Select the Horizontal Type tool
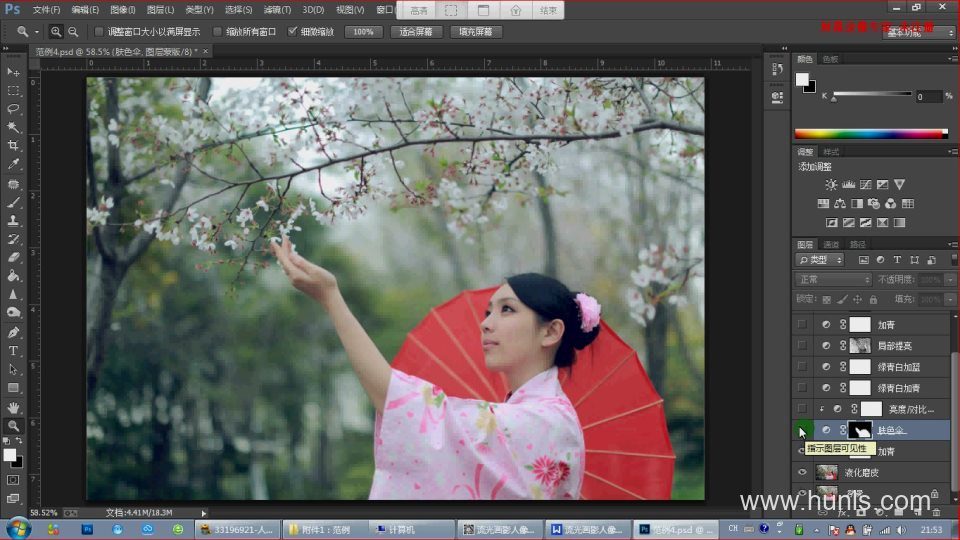 click(13, 351)
